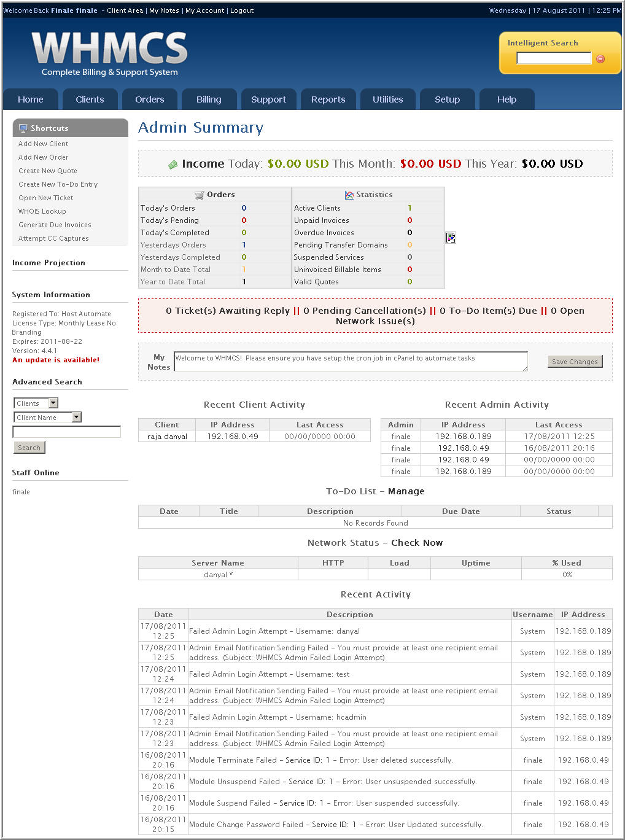Click the Add New Order shortcut
This screenshot has width=625, height=840.
pos(43,157)
